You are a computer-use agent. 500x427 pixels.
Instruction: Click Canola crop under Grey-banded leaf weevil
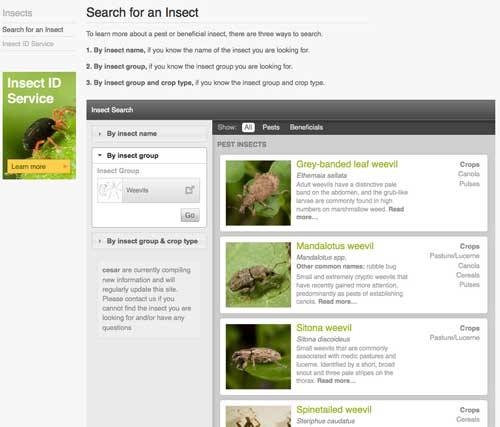(469, 174)
